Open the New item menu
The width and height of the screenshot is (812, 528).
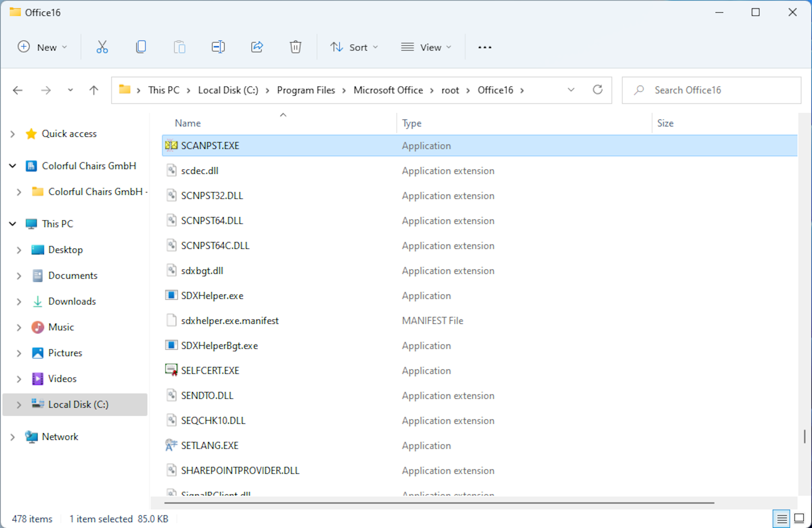[x=42, y=47]
